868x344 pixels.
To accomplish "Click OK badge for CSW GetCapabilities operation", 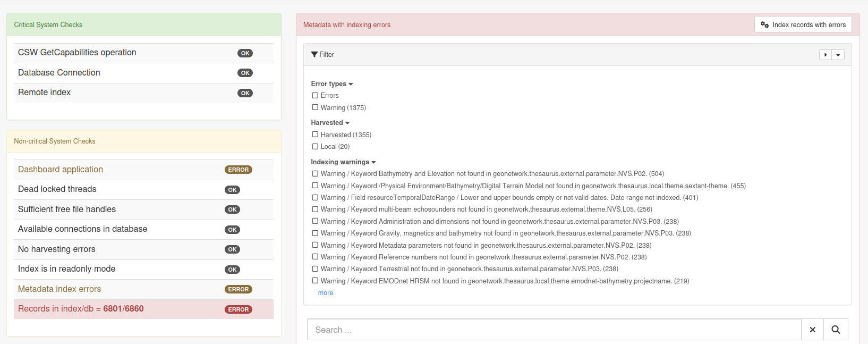I will coord(245,53).
